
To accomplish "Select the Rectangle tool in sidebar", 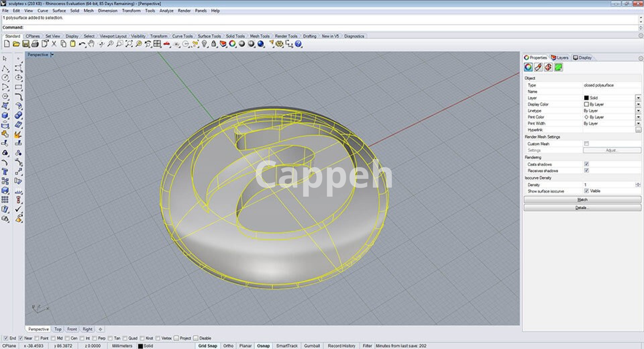I will [x=18, y=87].
